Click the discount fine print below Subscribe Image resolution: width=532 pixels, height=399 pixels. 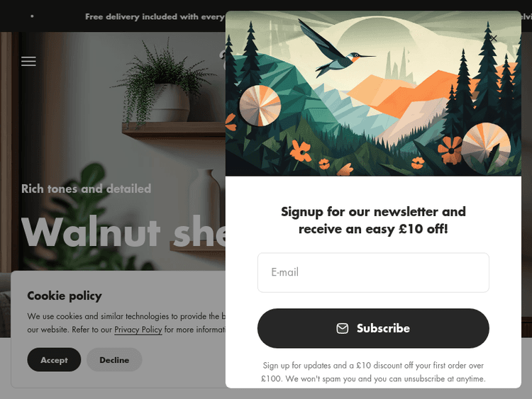373,372
